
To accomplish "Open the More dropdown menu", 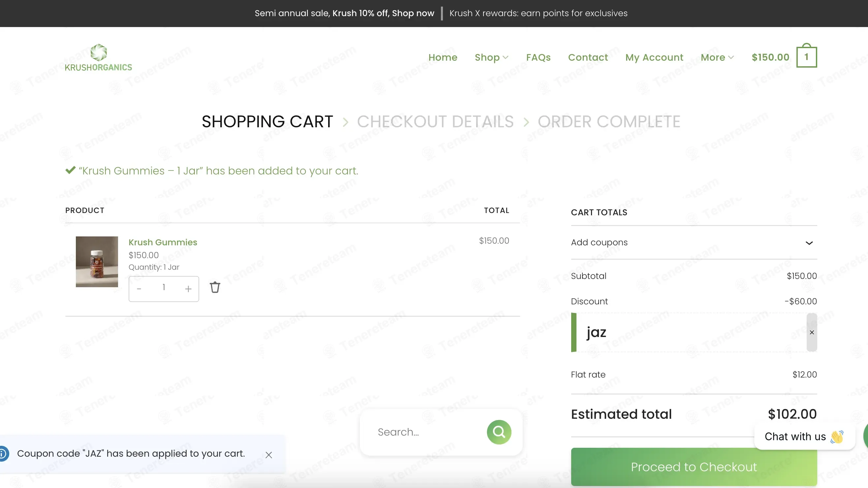I will pos(717,57).
